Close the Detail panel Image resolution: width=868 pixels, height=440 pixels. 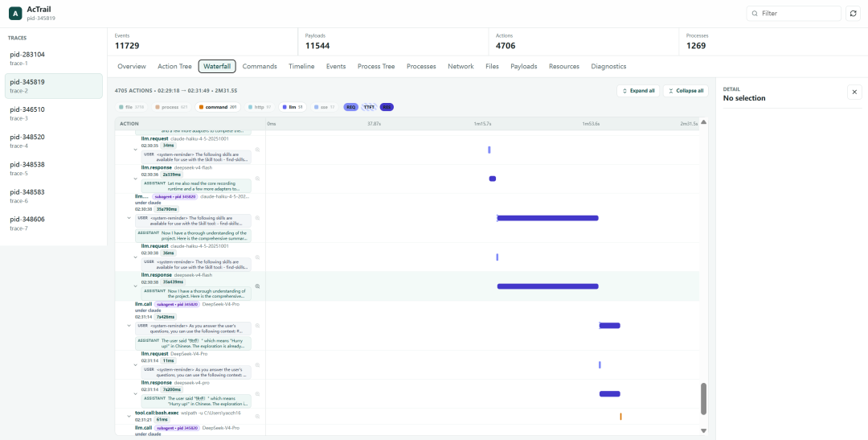coord(854,92)
